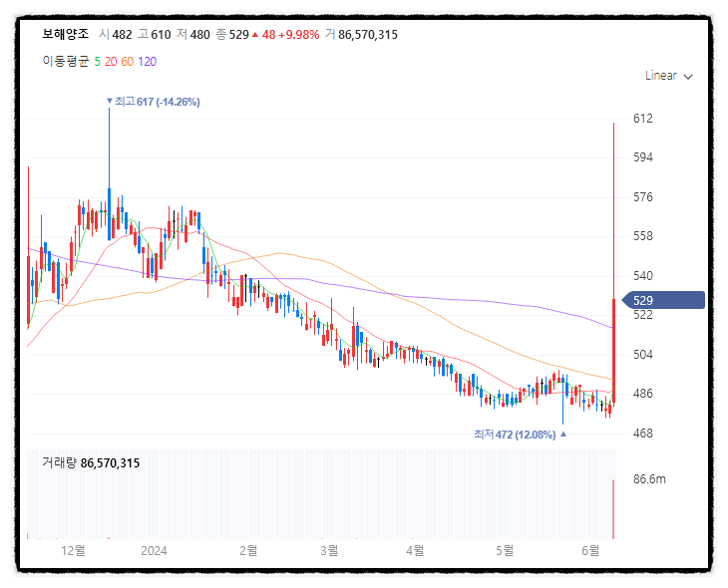Click the 504 price axis label
Screen dimensions: 728x588
[x=643, y=355]
